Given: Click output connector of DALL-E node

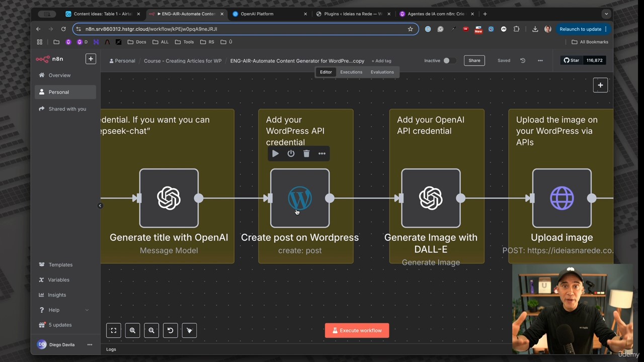Looking at the screenshot, I should [x=461, y=198].
